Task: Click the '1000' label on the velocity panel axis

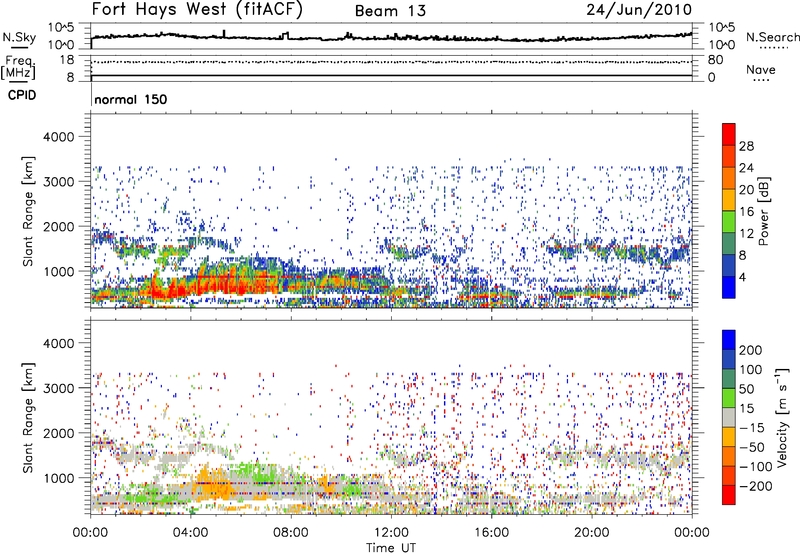Action: (x=59, y=478)
